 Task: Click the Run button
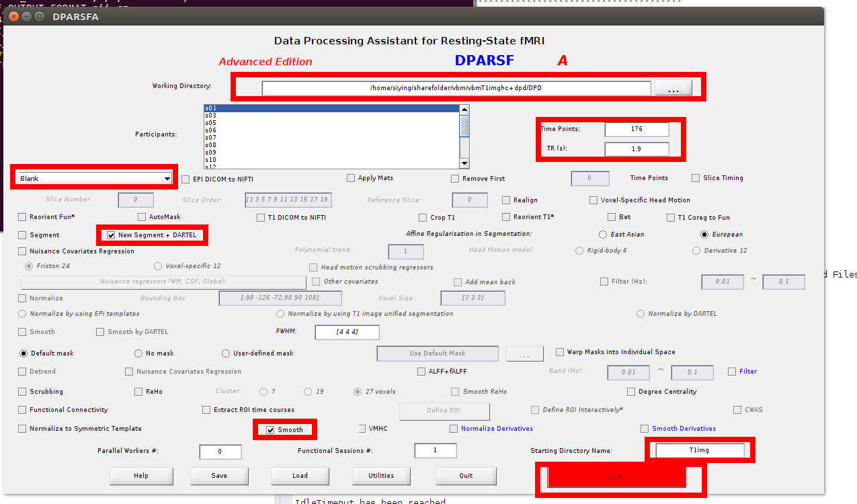616,476
